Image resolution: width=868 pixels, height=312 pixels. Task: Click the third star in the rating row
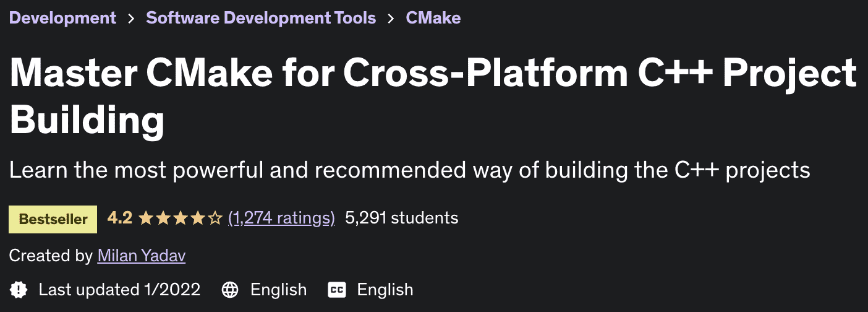(181, 218)
